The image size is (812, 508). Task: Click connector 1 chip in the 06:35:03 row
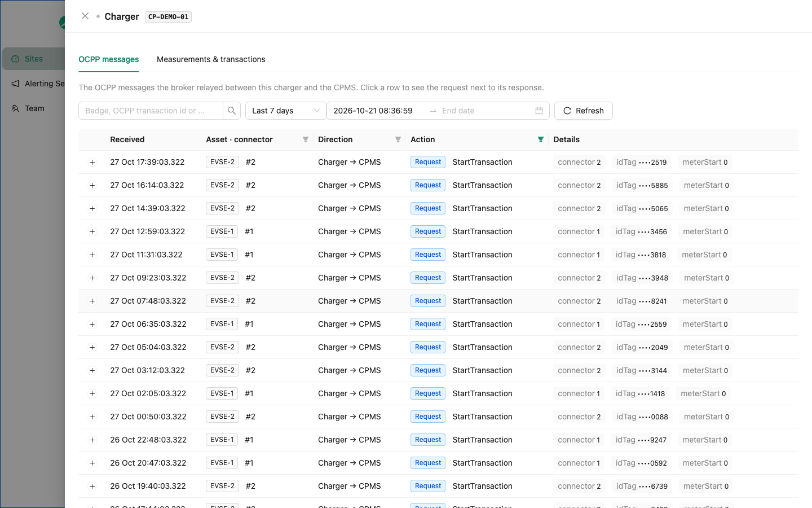pyautogui.click(x=579, y=324)
